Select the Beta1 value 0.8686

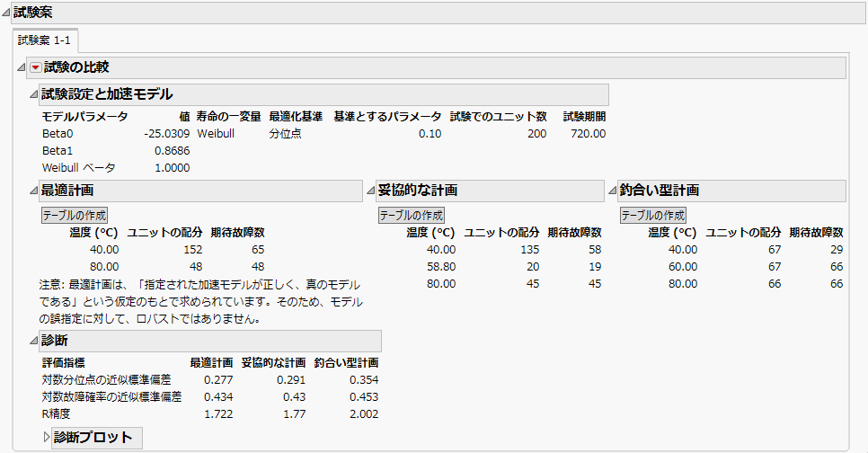[173, 151]
